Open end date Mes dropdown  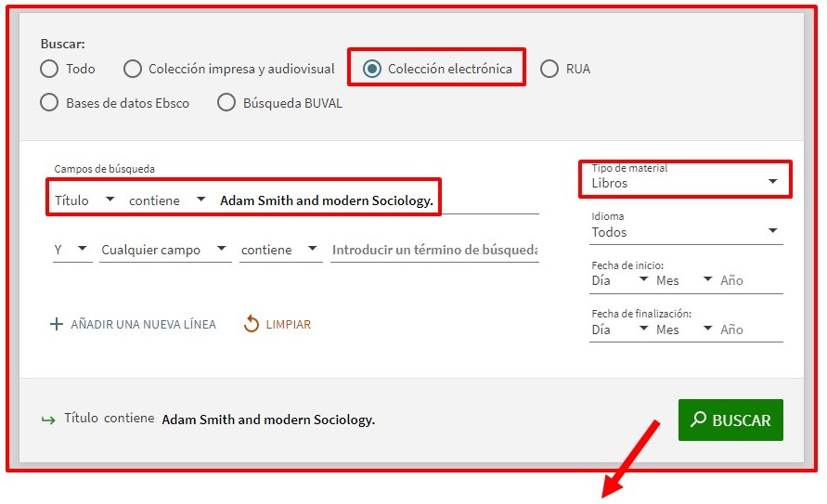tap(684, 330)
